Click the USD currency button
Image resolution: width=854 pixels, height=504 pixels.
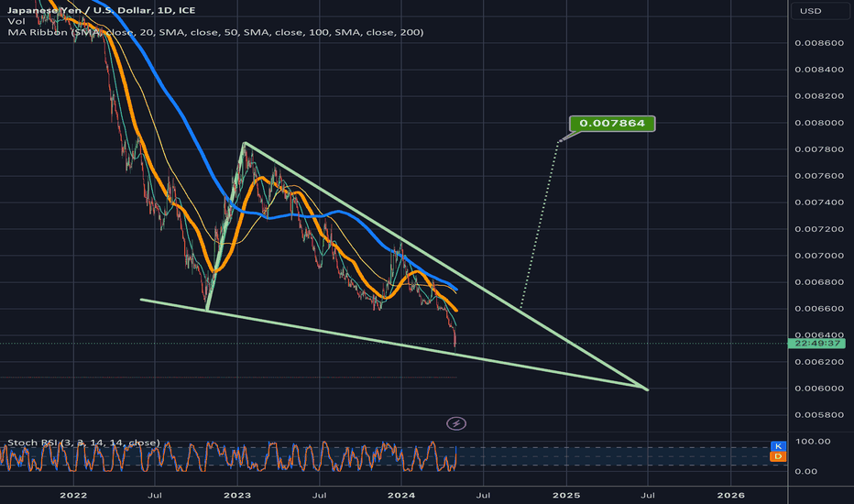[x=820, y=11]
